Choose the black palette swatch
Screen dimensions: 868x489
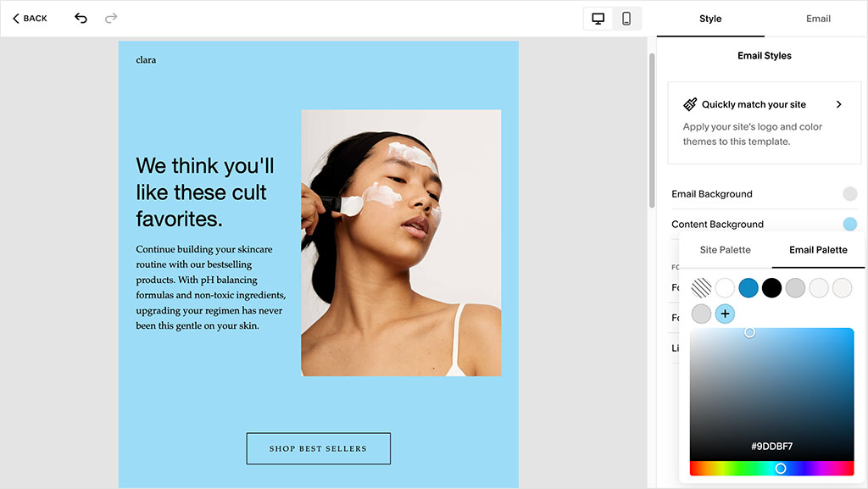pyautogui.click(x=771, y=287)
